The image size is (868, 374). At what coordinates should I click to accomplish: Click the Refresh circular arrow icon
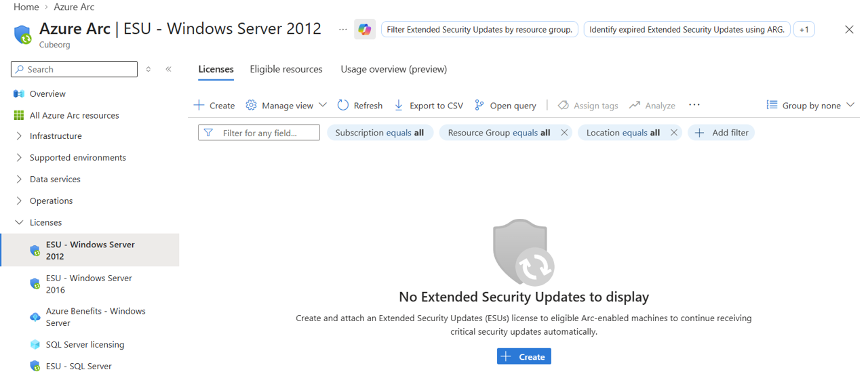(x=343, y=105)
